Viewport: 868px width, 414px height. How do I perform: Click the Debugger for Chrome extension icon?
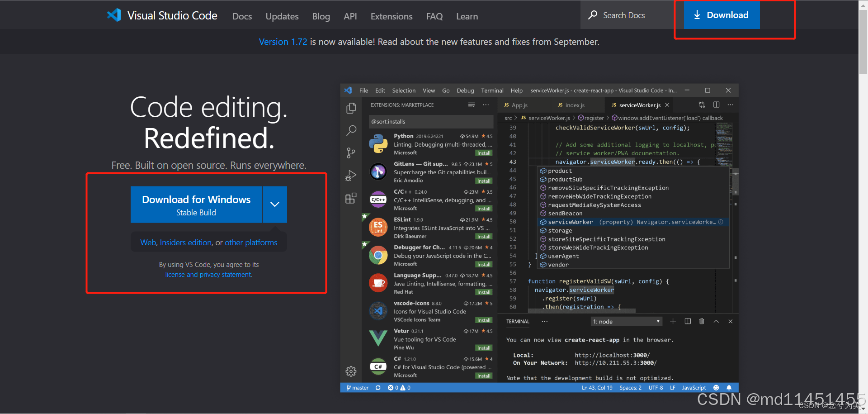tap(378, 256)
